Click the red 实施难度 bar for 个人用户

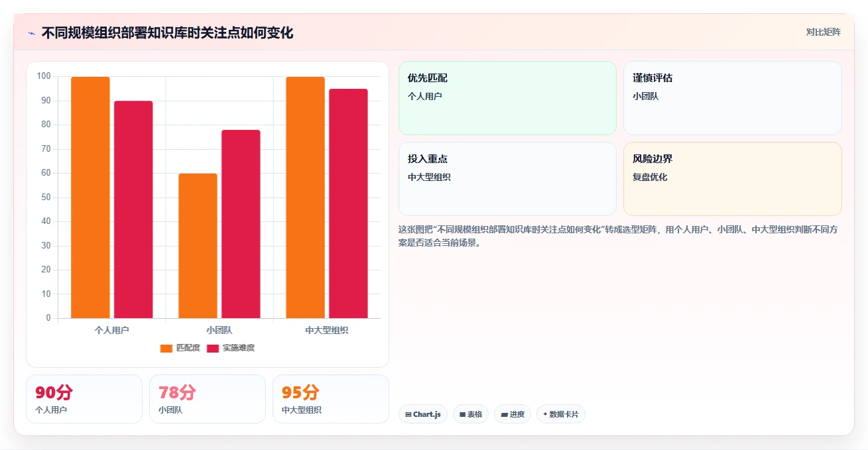(133, 209)
